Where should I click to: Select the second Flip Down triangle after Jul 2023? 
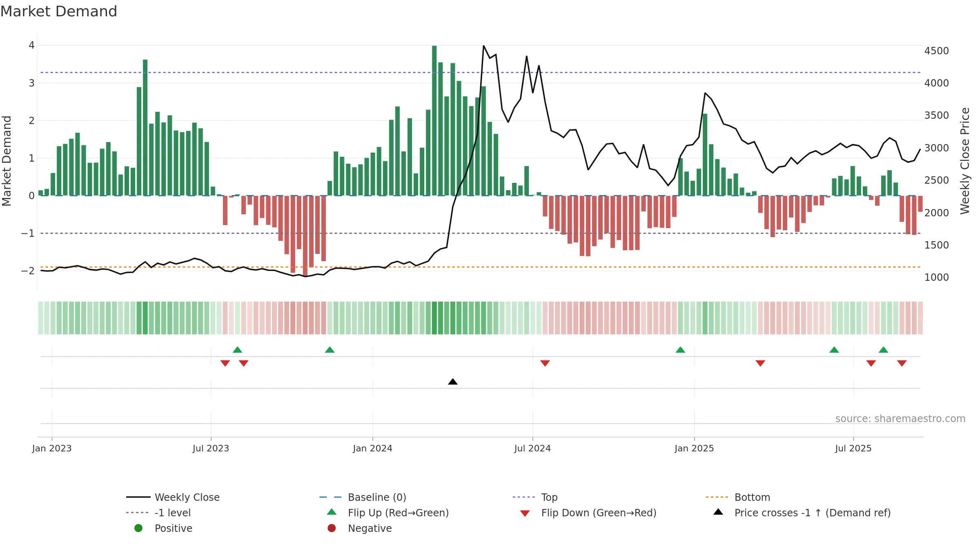coord(244,363)
